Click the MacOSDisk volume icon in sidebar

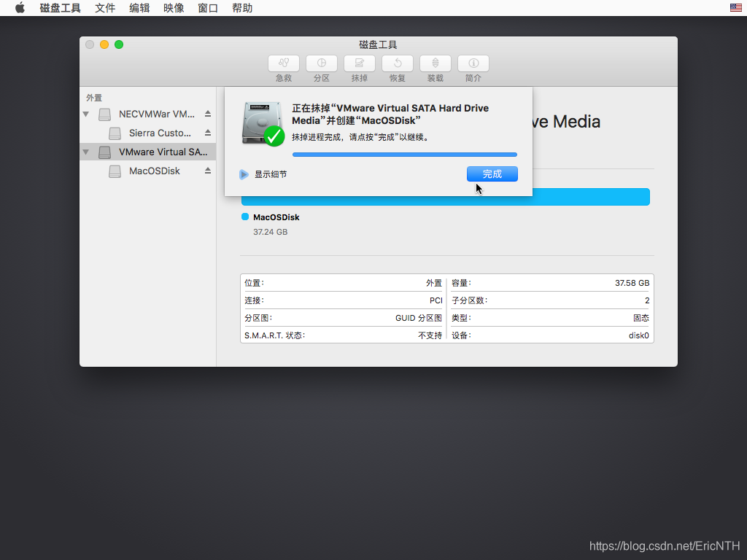point(115,171)
